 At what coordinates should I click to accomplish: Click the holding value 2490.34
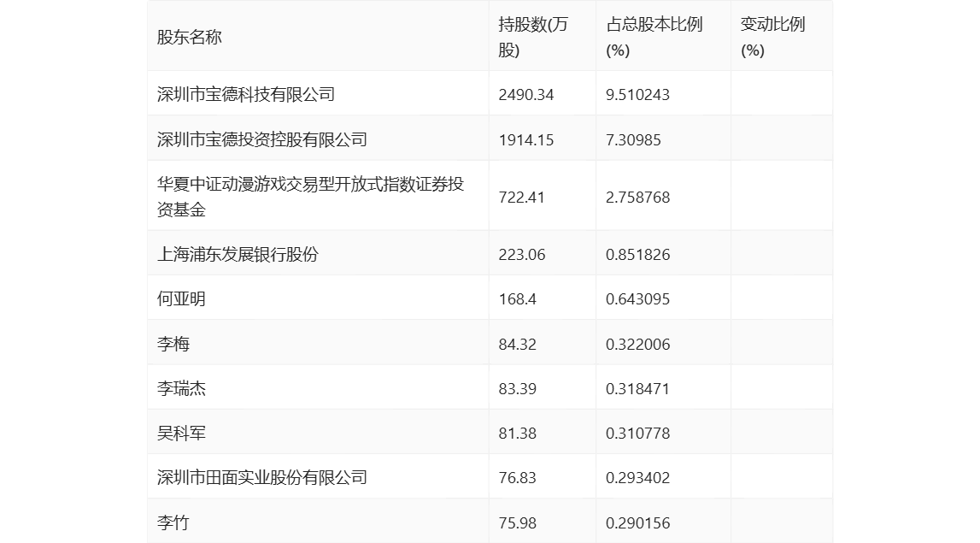(526, 94)
